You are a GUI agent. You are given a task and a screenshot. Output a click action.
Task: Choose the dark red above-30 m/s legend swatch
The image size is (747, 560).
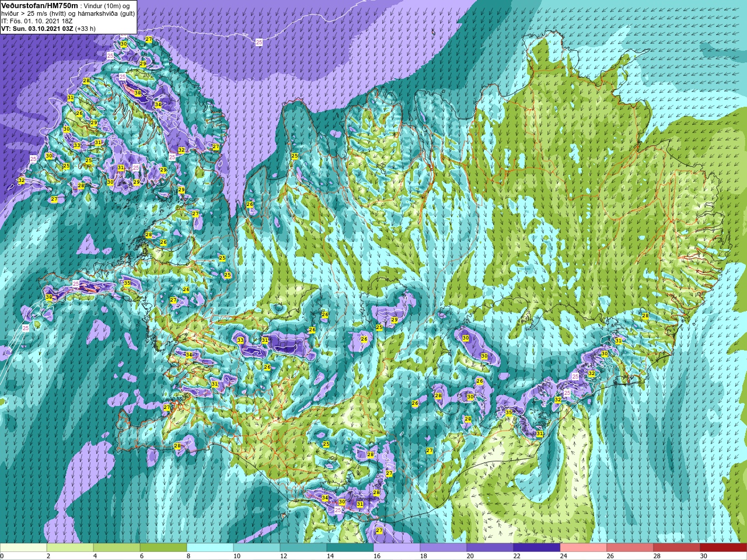[724, 548]
